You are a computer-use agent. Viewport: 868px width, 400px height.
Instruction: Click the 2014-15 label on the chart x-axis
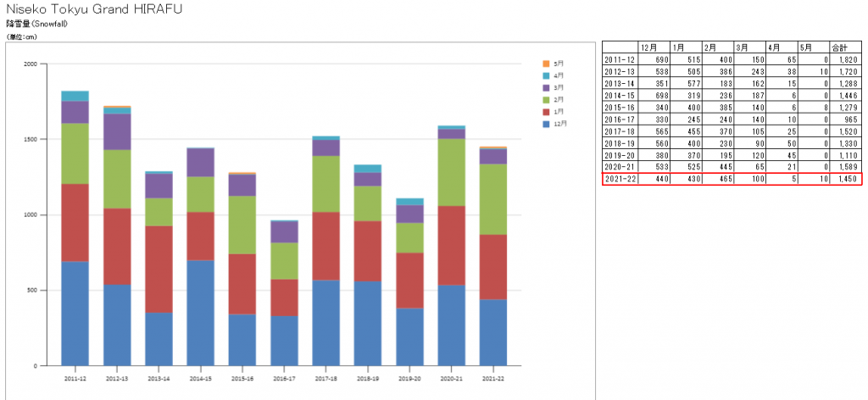tap(200, 379)
